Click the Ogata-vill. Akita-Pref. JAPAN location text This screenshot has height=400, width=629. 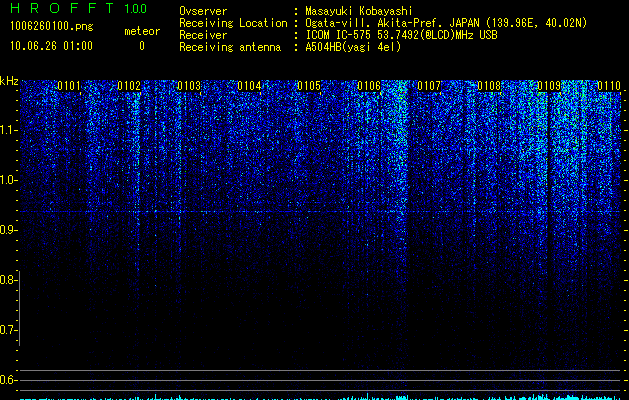(x=446, y=23)
